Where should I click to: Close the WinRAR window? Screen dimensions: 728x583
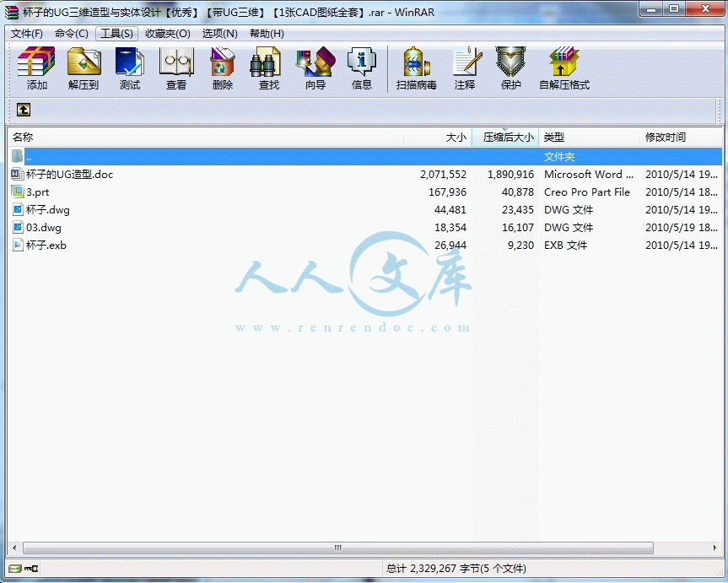coord(704,8)
